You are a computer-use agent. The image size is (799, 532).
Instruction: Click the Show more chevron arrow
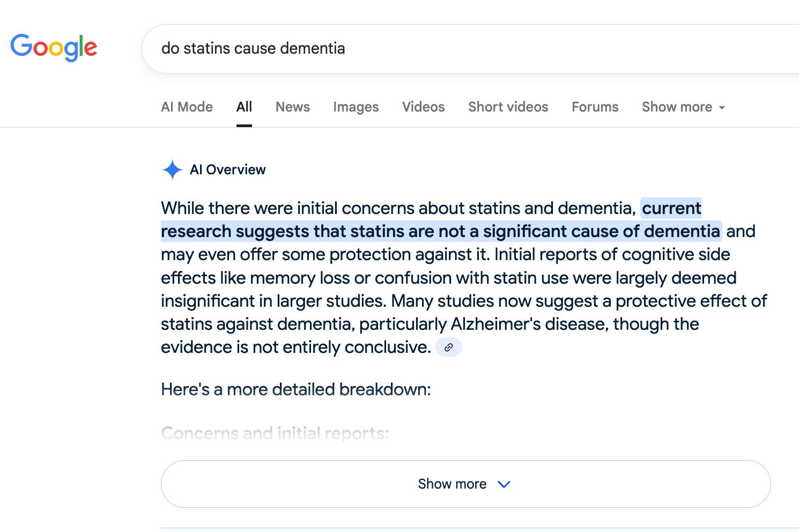click(x=504, y=484)
